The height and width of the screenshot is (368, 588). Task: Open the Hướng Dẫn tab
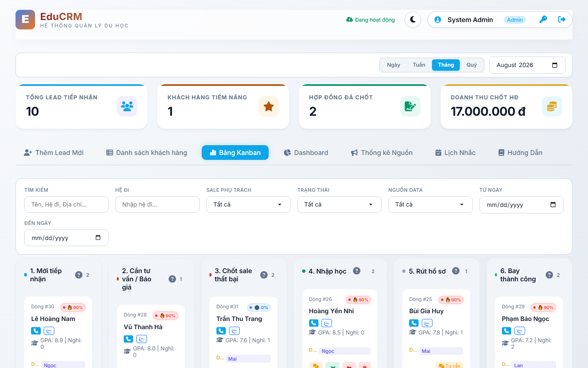tap(520, 153)
